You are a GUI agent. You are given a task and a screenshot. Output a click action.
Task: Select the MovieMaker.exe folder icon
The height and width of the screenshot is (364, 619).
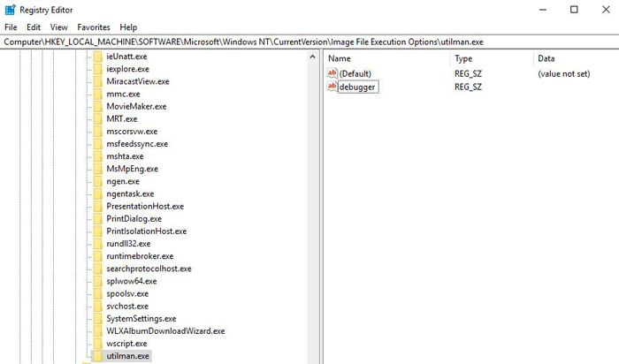point(98,107)
